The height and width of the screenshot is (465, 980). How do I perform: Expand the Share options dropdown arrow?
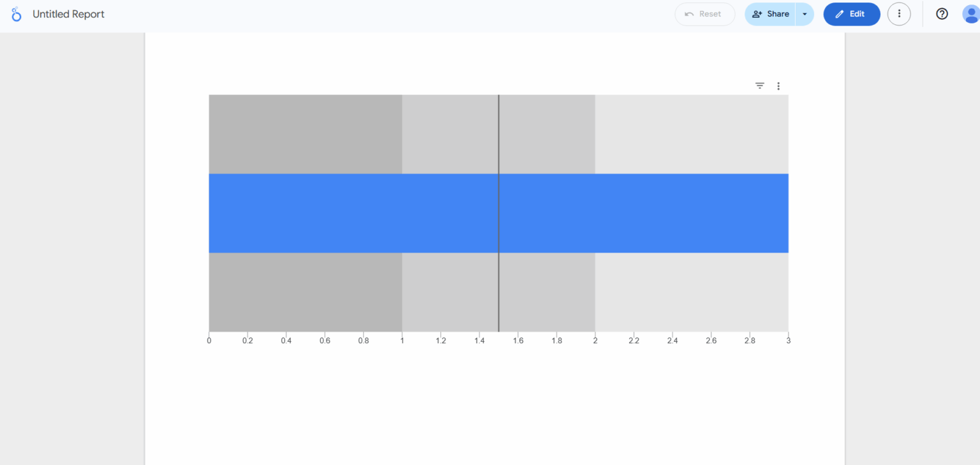(805, 13)
